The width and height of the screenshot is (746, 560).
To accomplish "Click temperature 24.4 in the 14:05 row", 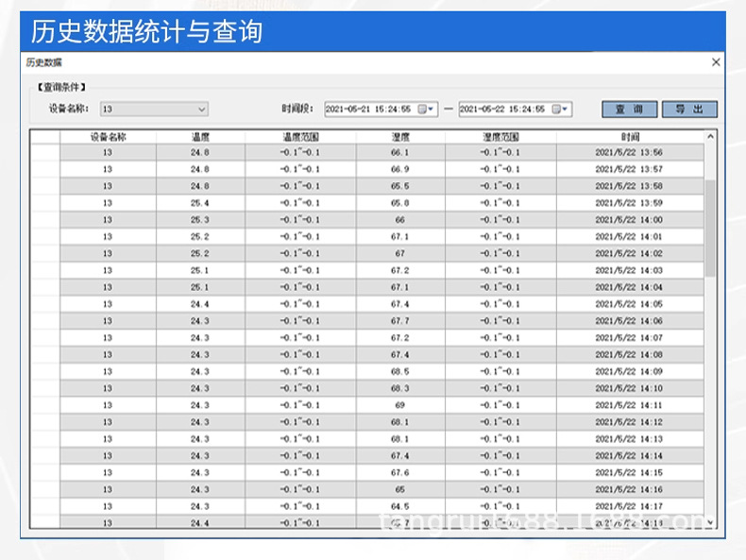I will (x=200, y=304).
